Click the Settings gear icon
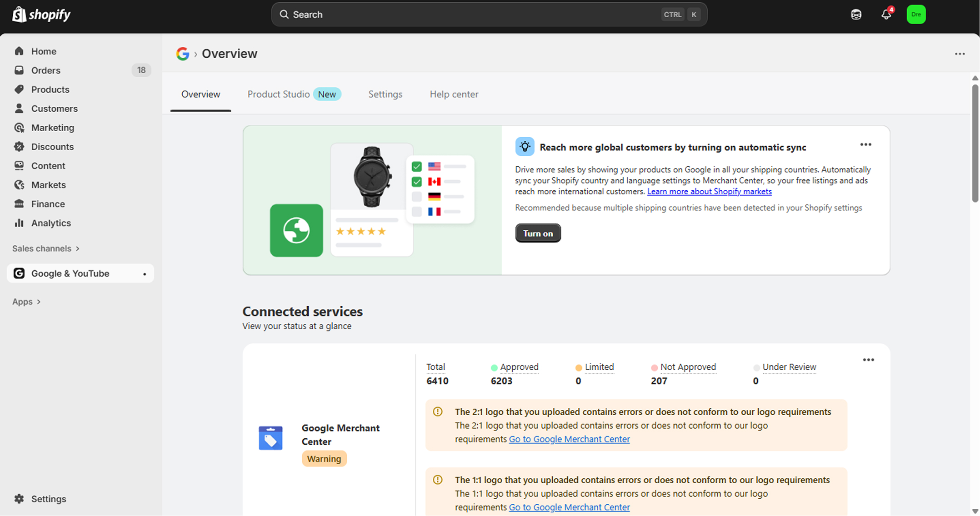 19,498
